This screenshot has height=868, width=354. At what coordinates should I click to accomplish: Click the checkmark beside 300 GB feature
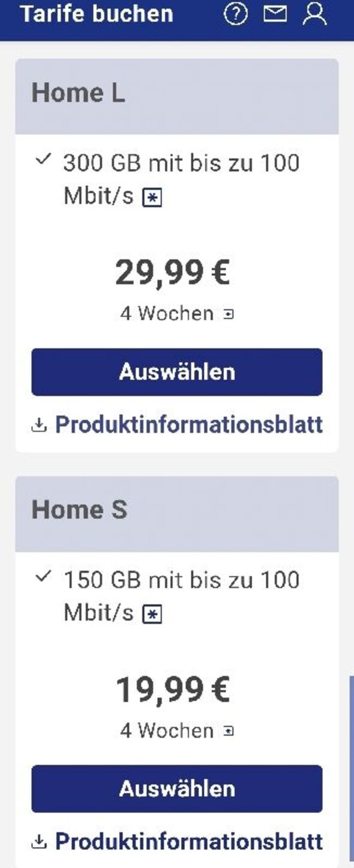(x=42, y=160)
